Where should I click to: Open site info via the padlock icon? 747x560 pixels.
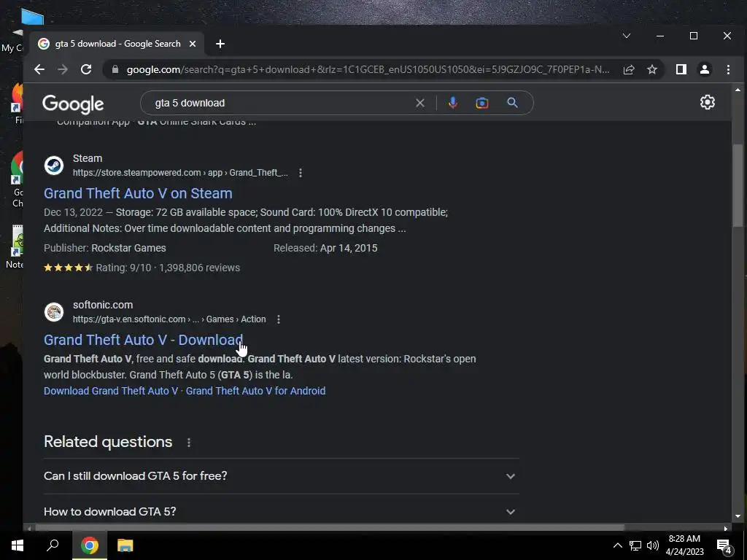[x=115, y=69]
